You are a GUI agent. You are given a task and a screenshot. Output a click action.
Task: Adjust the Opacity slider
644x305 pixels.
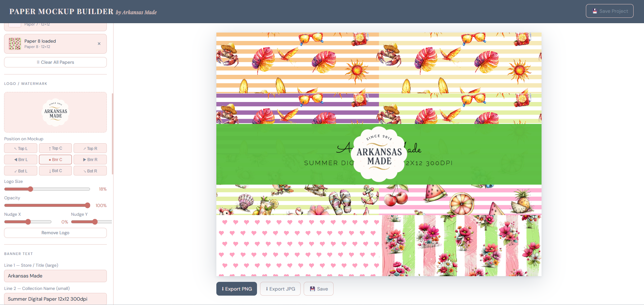(47, 205)
